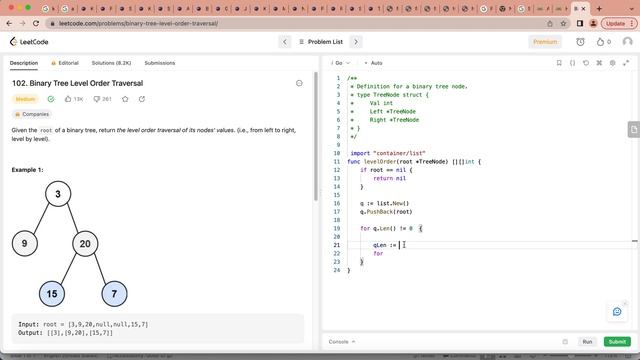Click the Medium difficulty tag
The height and width of the screenshot is (360, 640).
pyautogui.click(x=25, y=99)
